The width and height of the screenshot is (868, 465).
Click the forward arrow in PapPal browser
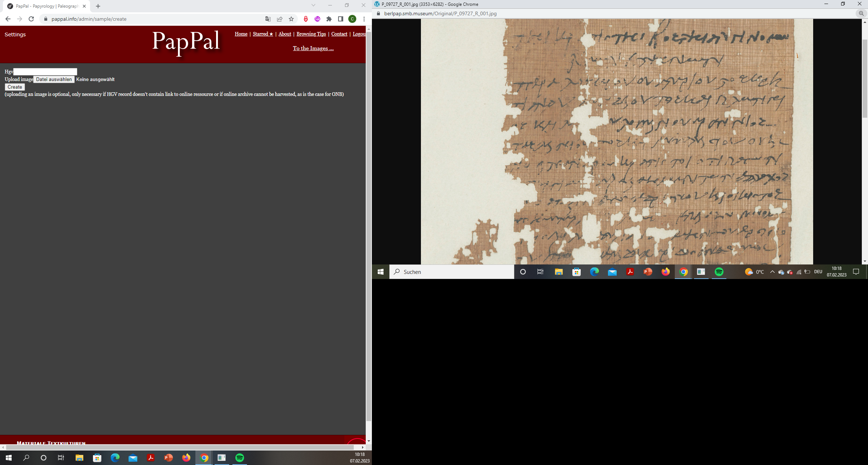click(x=20, y=19)
